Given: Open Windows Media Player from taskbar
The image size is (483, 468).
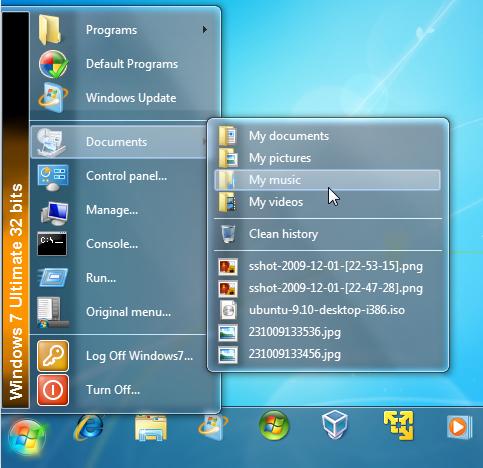Looking at the screenshot, I should [459, 427].
